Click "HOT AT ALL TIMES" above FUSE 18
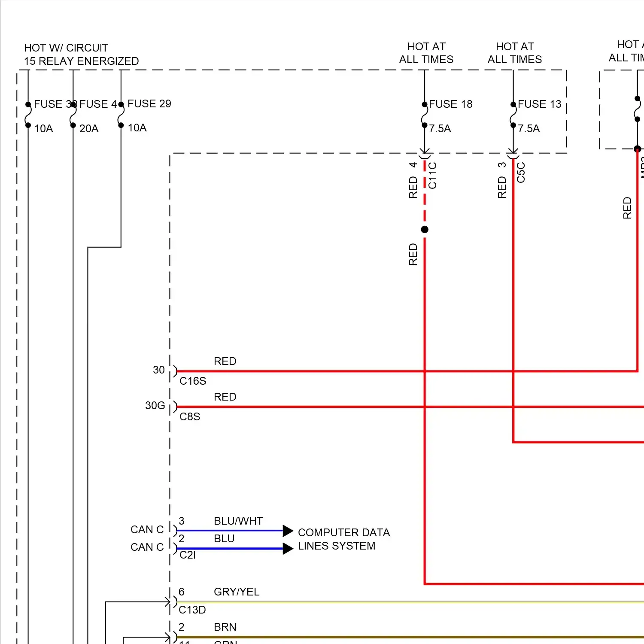 point(426,53)
